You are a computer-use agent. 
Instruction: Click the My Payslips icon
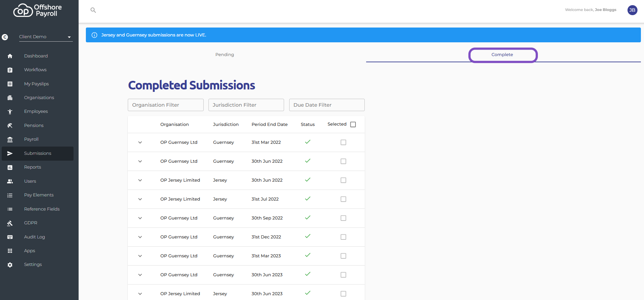[10, 84]
